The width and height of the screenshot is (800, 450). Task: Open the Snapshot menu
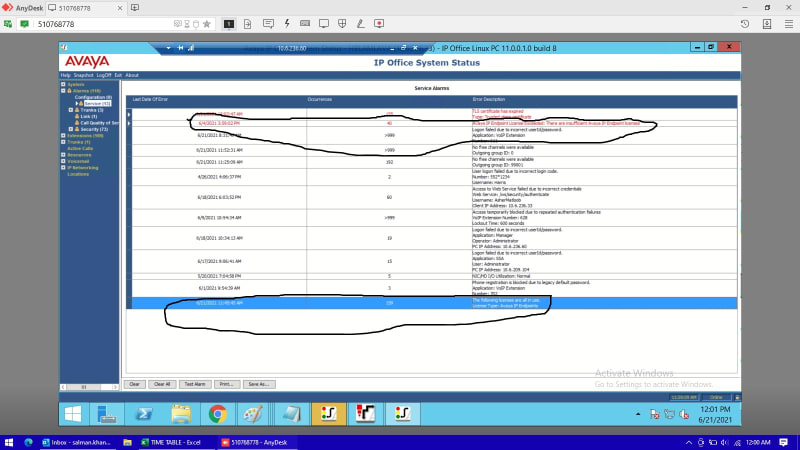tap(83, 75)
